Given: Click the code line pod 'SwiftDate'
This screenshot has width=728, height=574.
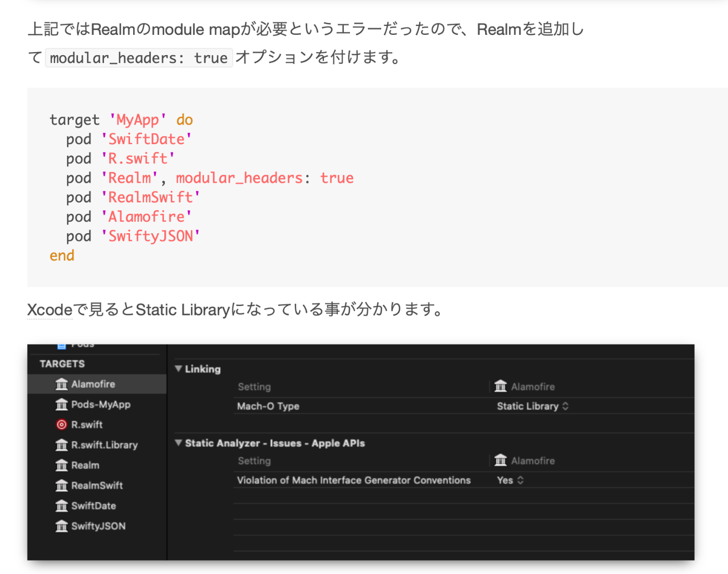Looking at the screenshot, I should coord(129,139).
